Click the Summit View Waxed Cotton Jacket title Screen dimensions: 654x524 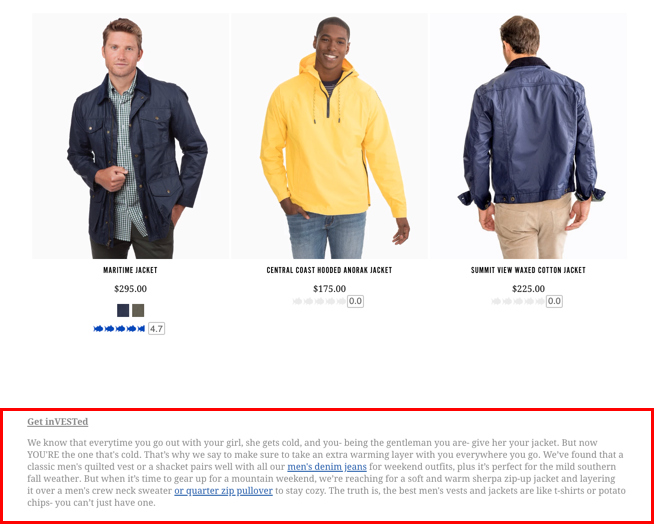[528, 270]
